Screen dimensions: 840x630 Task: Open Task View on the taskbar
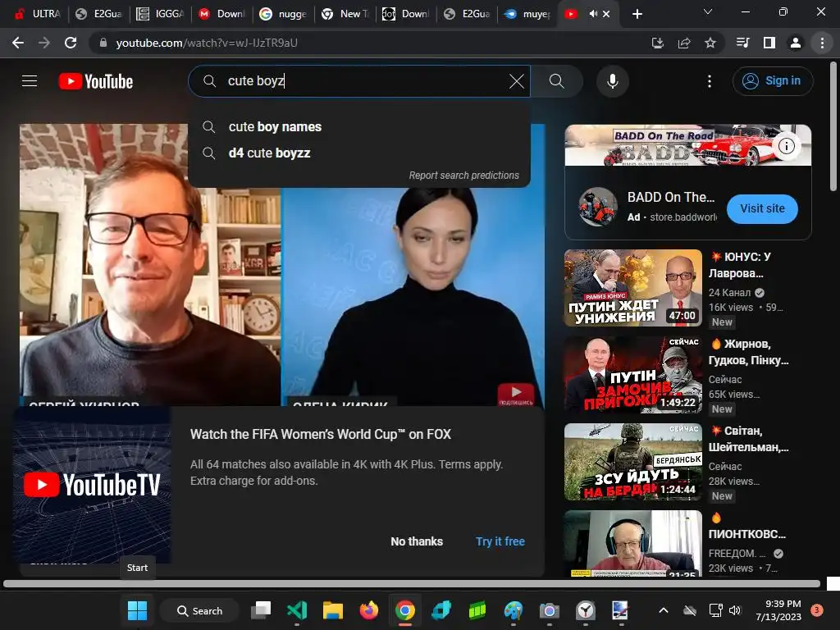point(262,610)
